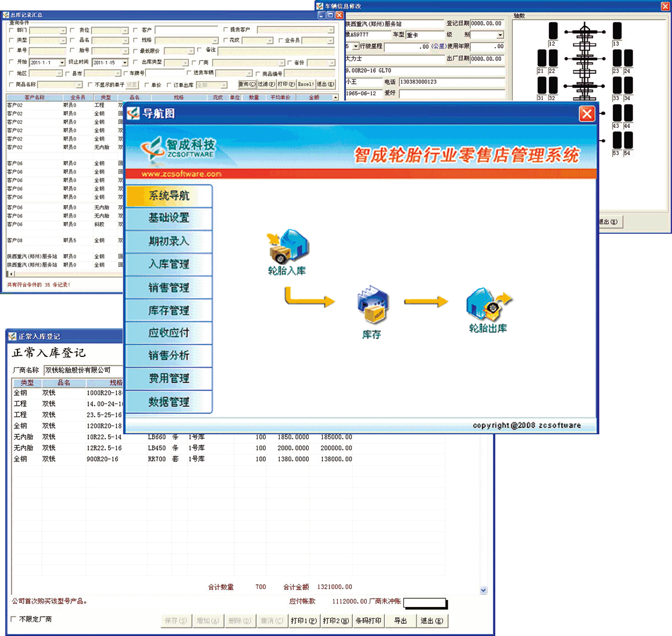
Task: Click the 车辆信息修改 window title icon
Action: click(x=319, y=6)
